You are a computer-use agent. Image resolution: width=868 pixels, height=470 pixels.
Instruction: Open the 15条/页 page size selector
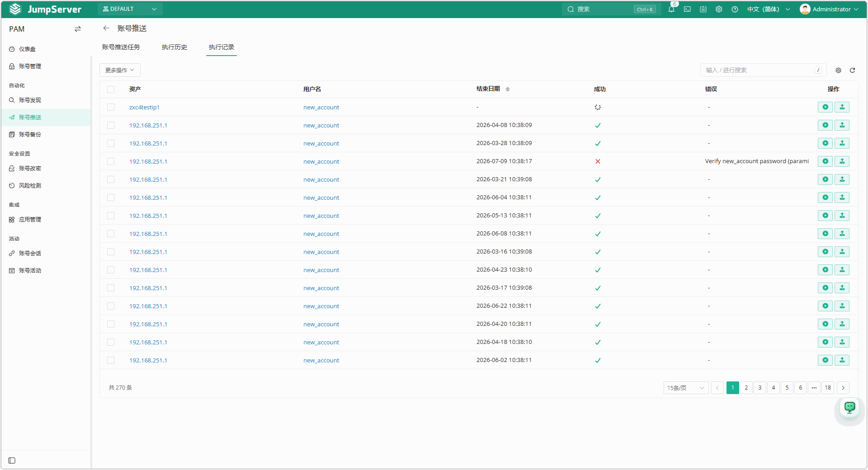point(686,388)
